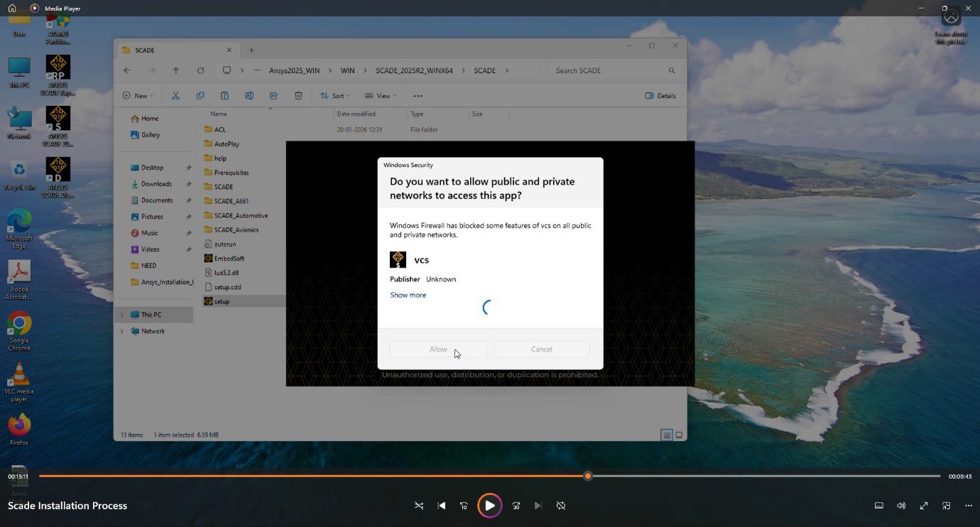Open the Sort dropdown in File Explorer

pos(334,96)
